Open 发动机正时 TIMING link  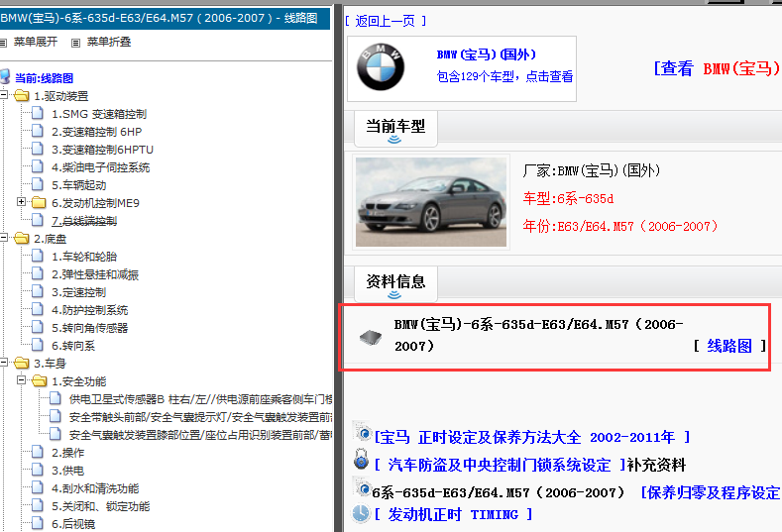[x=453, y=514]
